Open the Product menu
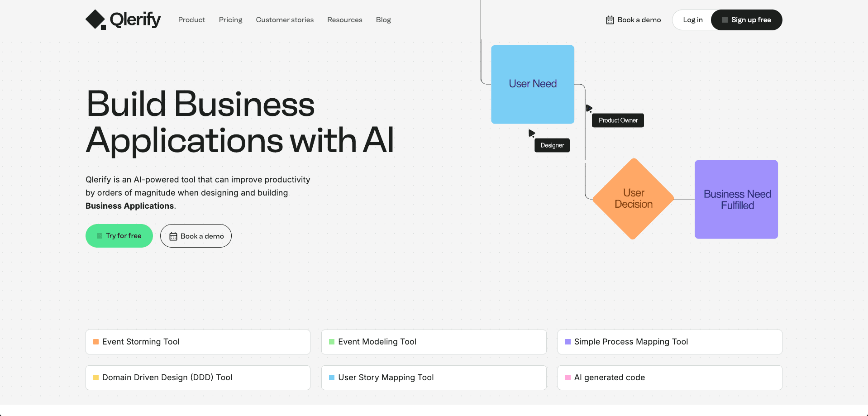 point(191,19)
